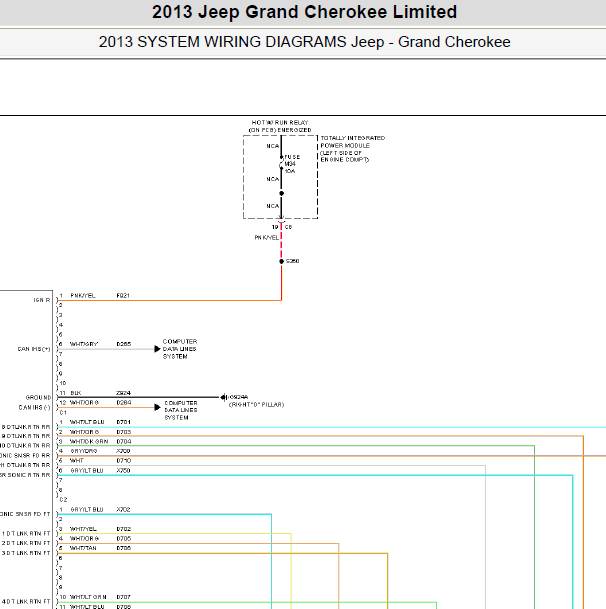Click the 'IGN R' pin label
Screen dimensions: 606x609
pos(42,300)
